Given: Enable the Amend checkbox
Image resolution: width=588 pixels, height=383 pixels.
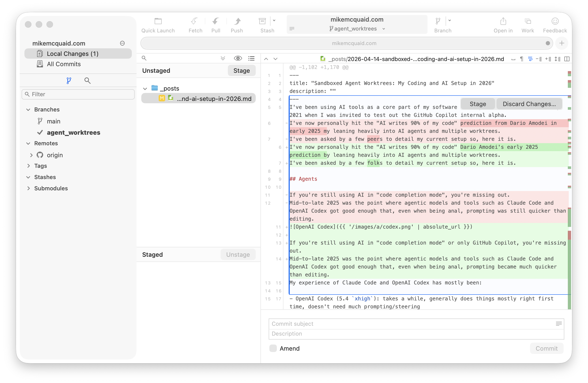Looking at the screenshot, I should coord(273,348).
